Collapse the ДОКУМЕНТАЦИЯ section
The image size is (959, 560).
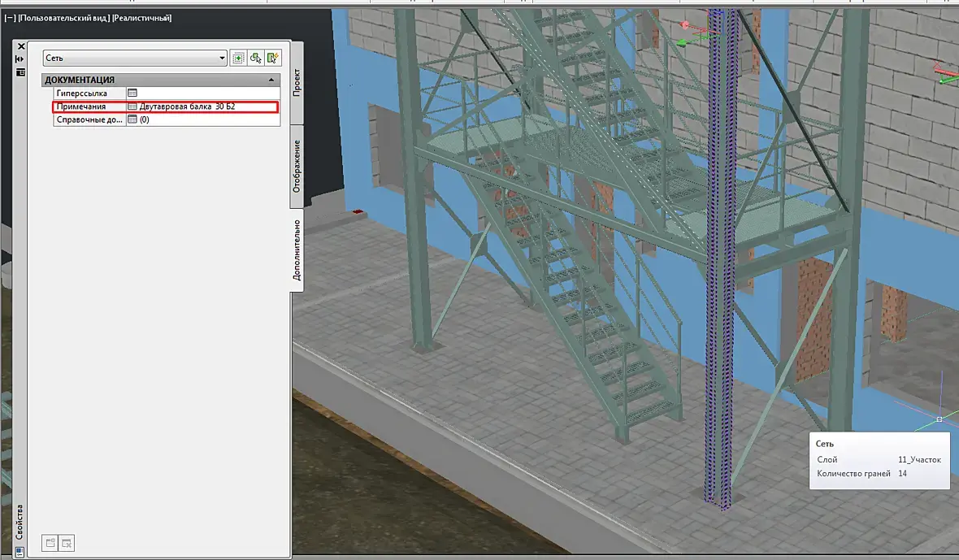coord(271,80)
